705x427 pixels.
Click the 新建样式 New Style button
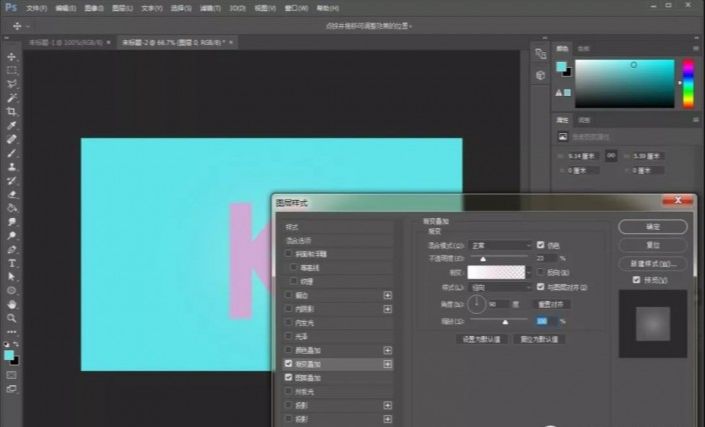click(653, 263)
